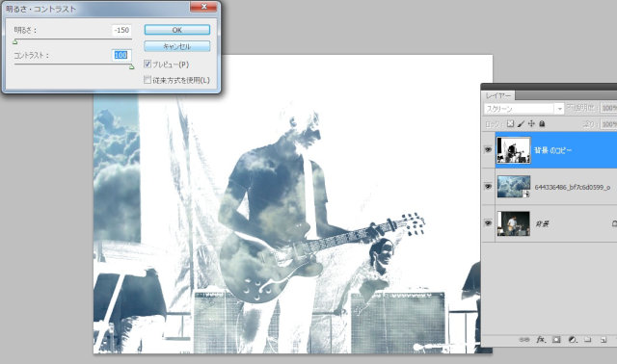
Task: Click the 明るさ value field showing -150
Action: click(121, 30)
